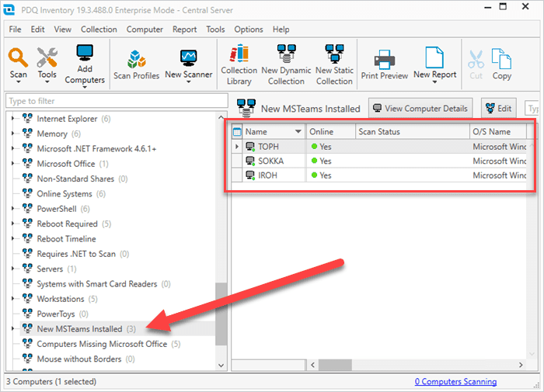
Task: Click the Internet Explorer collection icon
Action: [27, 119]
